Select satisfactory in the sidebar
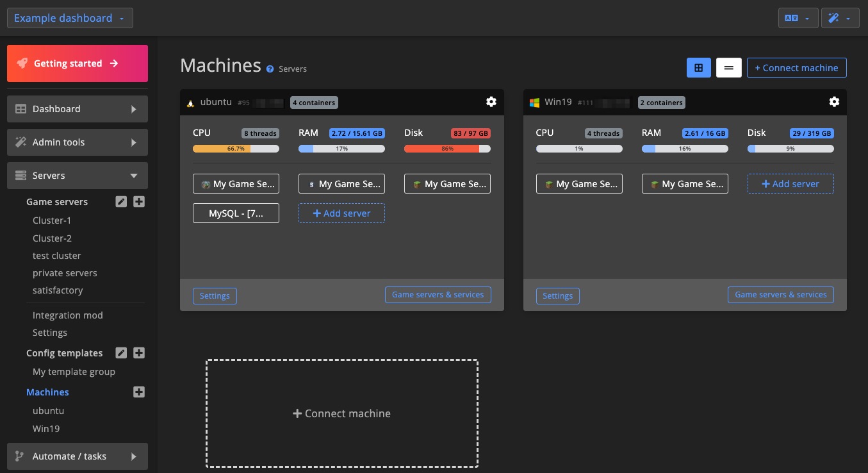868x473 pixels. click(58, 290)
